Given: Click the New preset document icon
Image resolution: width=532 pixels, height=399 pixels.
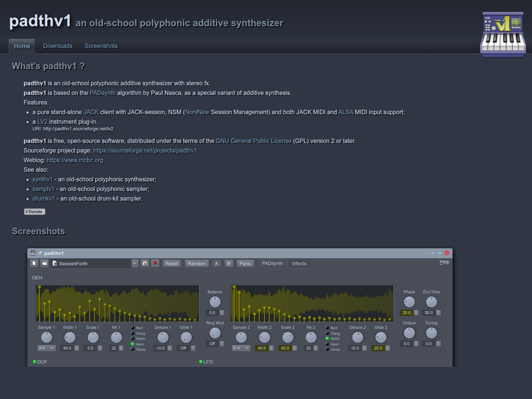Looking at the screenshot, I should (x=34, y=263).
